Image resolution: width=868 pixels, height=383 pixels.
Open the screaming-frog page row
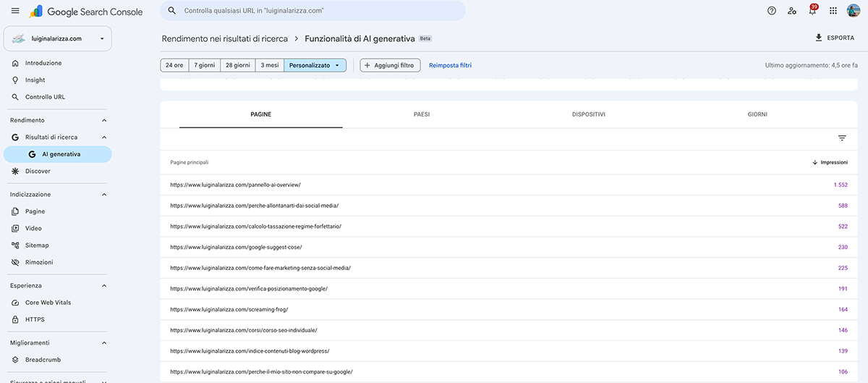pyautogui.click(x=509, y=309)
